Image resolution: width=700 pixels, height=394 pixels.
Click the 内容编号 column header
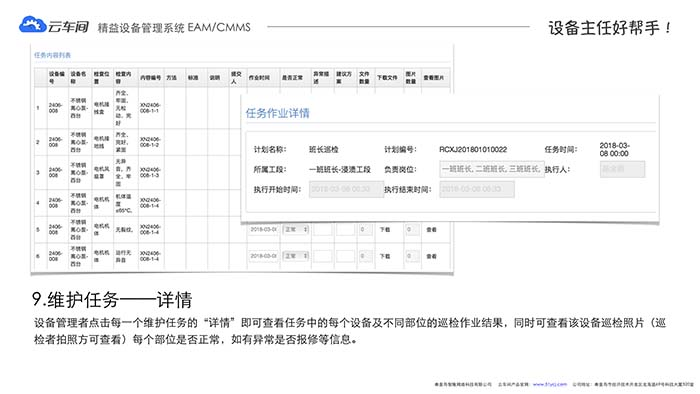(x=150, y=78)
